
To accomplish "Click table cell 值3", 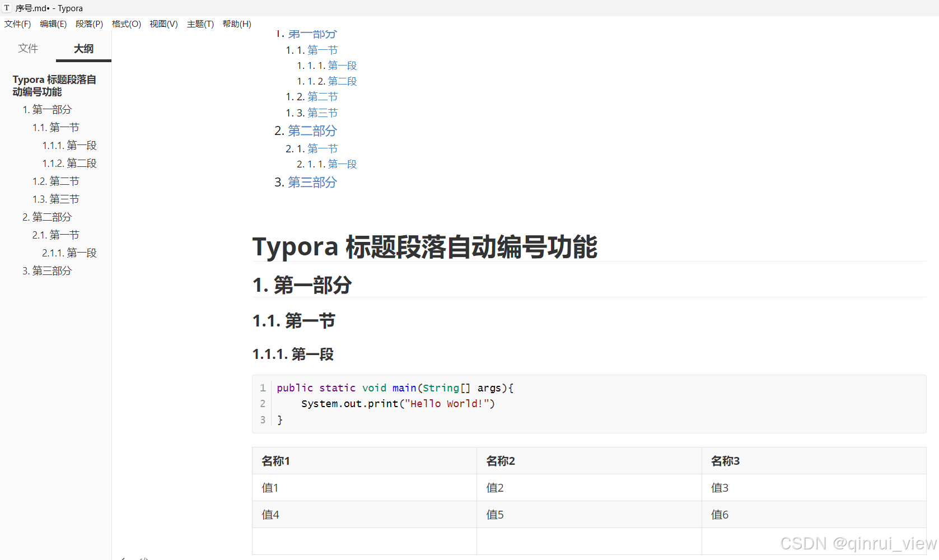I will 814,488.
